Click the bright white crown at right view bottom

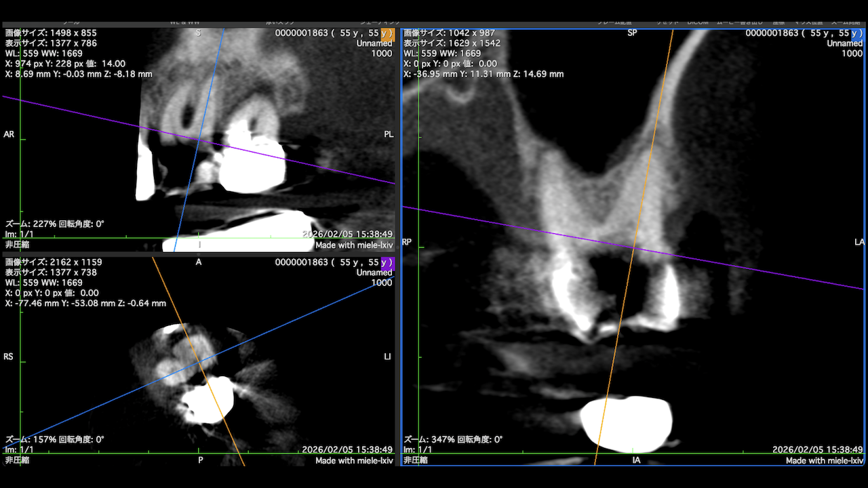coord(627,425)
